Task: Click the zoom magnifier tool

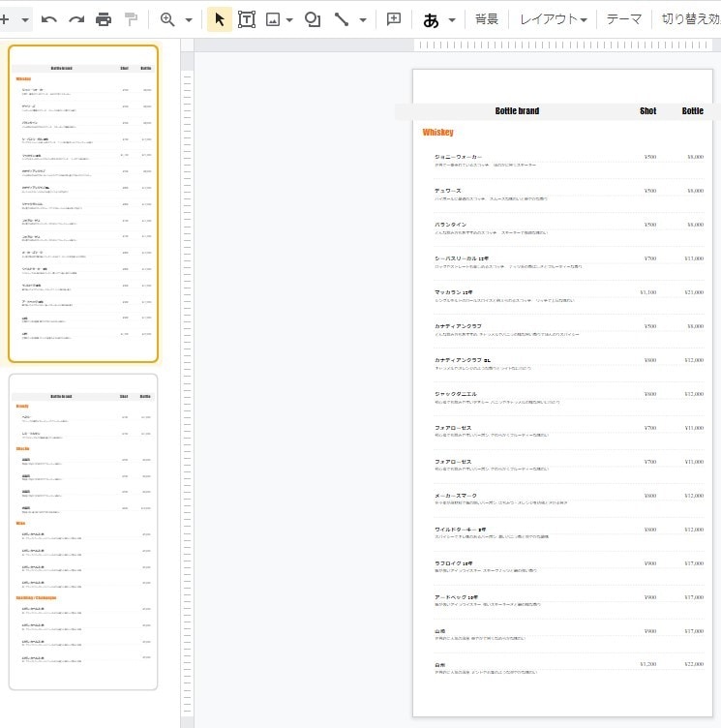Action: pyautogui.click(x=167, y=19)
